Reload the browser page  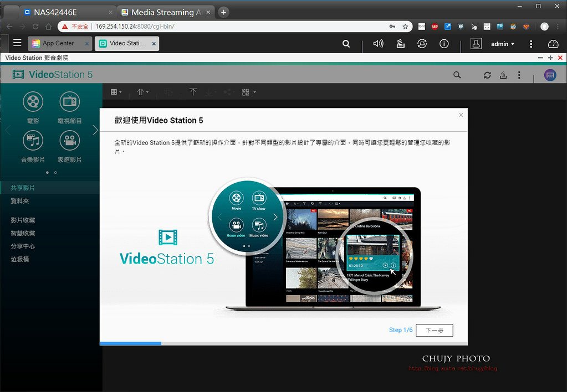click(35, 27)
